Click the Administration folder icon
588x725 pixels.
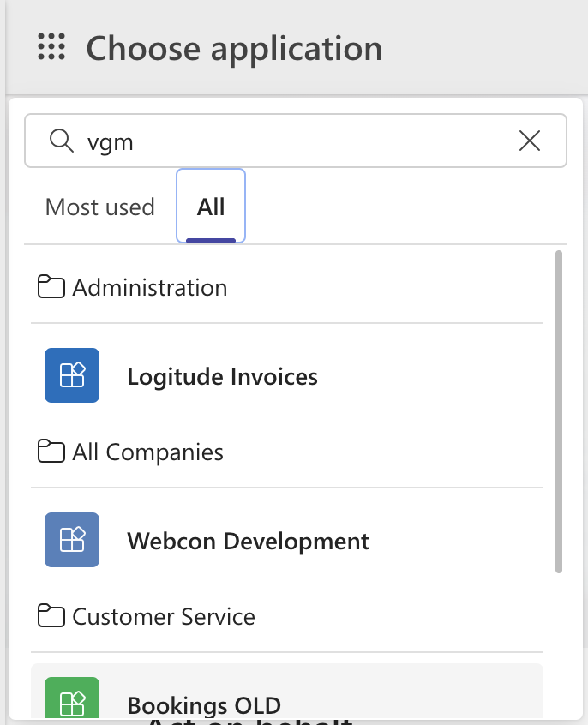point(51,287)
